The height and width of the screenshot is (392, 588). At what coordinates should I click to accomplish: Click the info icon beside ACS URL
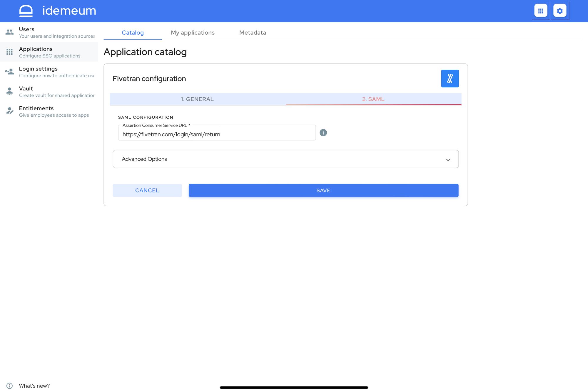pyautogui.click(x=323, y=133)
